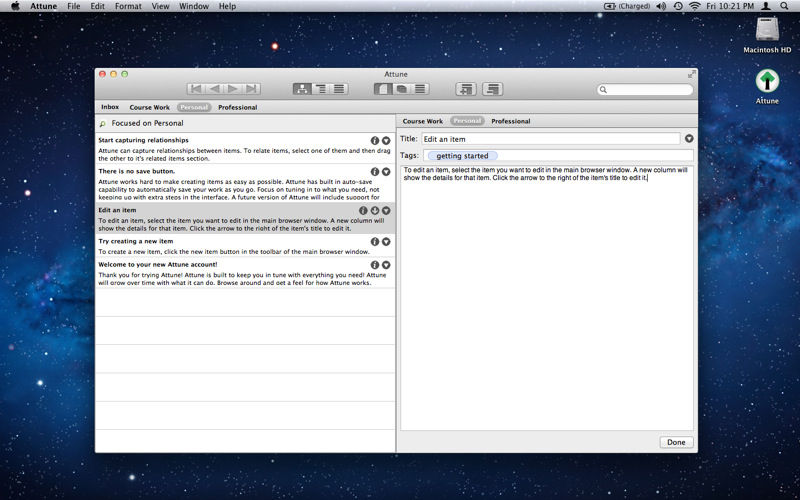Click the Focused on Personal magnifier icon

[103, 123]
